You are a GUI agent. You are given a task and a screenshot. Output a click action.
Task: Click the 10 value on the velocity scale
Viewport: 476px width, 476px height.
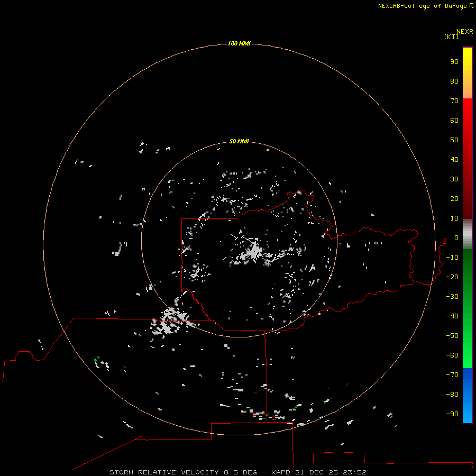454,218
